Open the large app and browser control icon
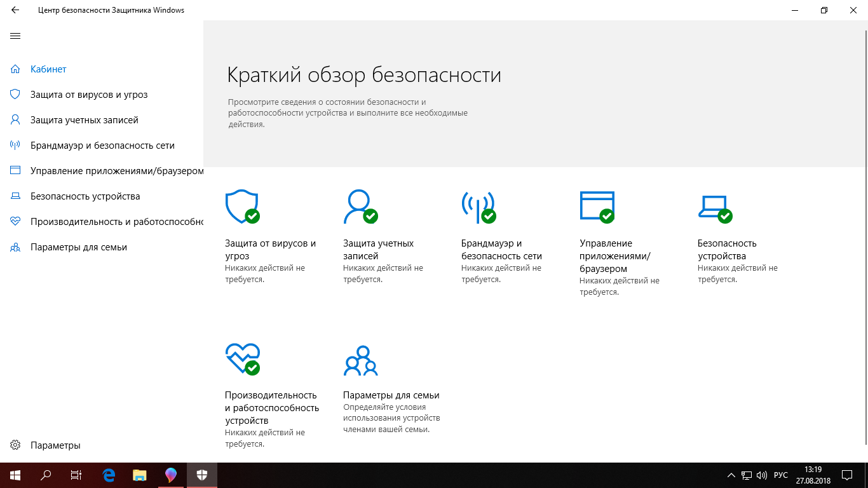The width and height of the screenshot is (868, 488). pos(597,207)
